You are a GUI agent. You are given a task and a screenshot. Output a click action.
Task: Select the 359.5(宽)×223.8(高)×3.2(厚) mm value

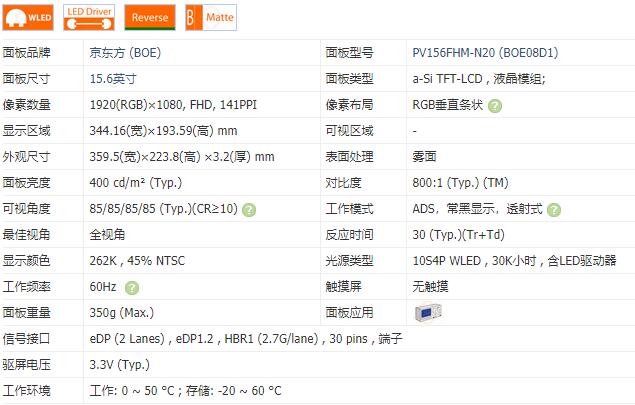(x=182, y=157)
